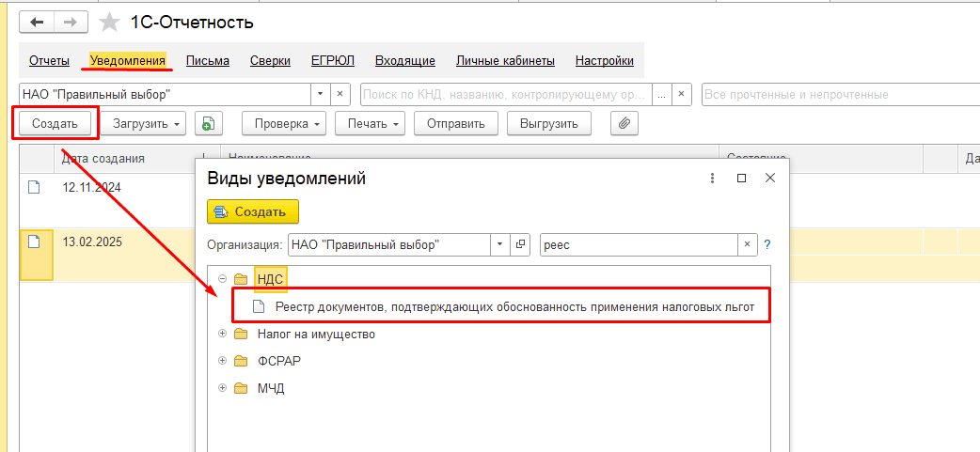Open the dialog's three-dot more menu
The width and height of the screenshot is (980, 452).
[712, 178]
